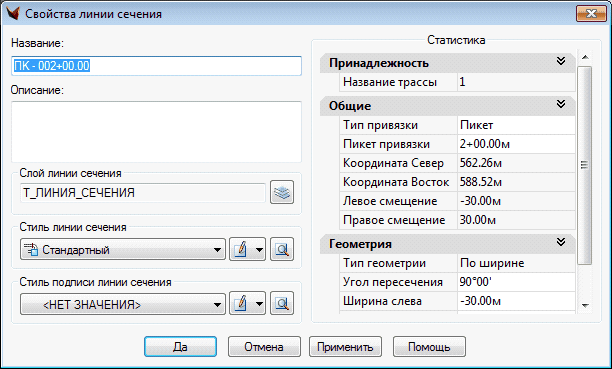Click the Тип привязки property label

point(380,125)
